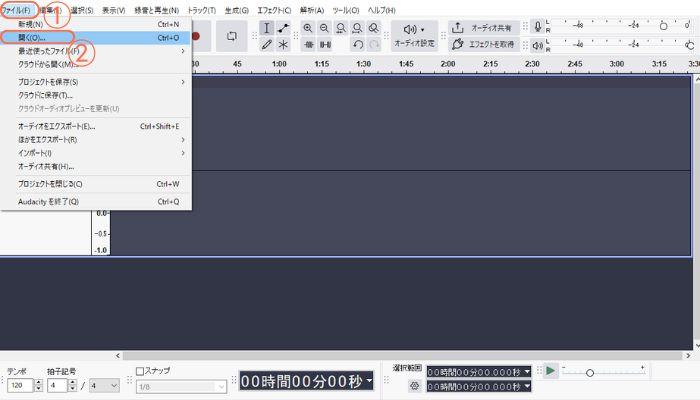700x400 pixels.
Task: Select the Draw pencil tool
Action: point(267,45)
